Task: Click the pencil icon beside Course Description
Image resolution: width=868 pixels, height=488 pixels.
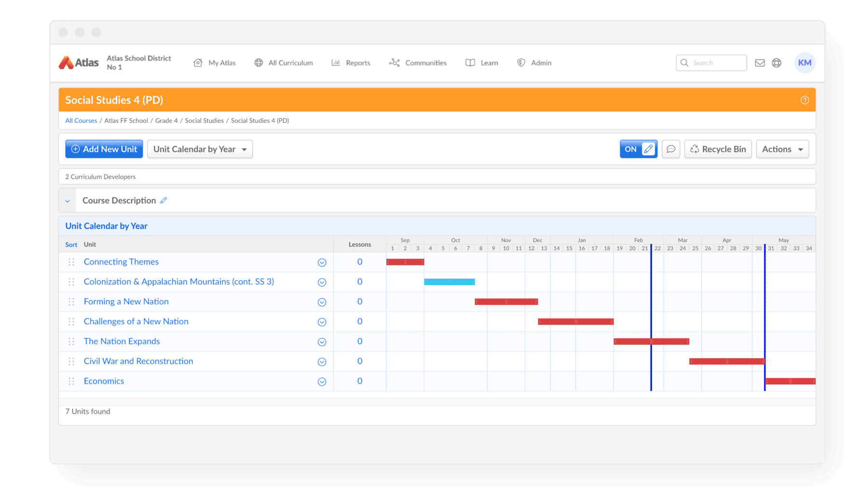Action: [164, 200]
